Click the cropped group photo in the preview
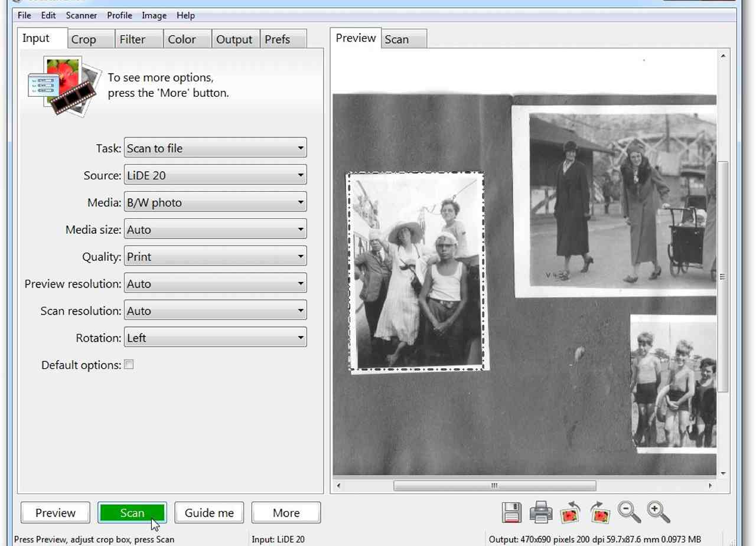This screenshot has width=756, height=546. click(x=416, y=272)
